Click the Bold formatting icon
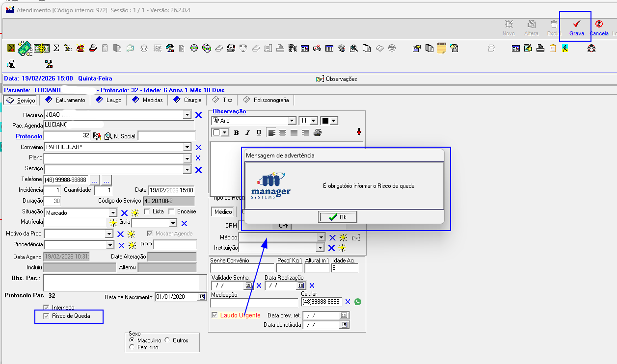Image resolution: width=617 pixels, height=364 pixels. [236, 132]
